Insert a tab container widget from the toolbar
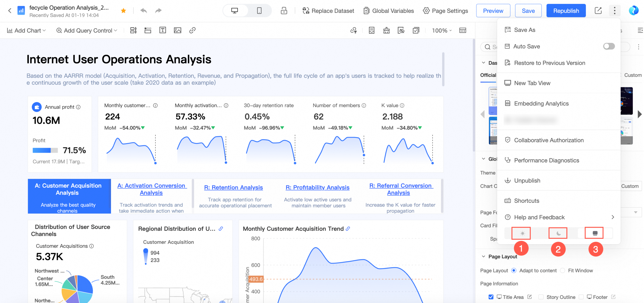The width and height of the screenshot is (644, 303). pyautogui.click(x=148, y=30)
